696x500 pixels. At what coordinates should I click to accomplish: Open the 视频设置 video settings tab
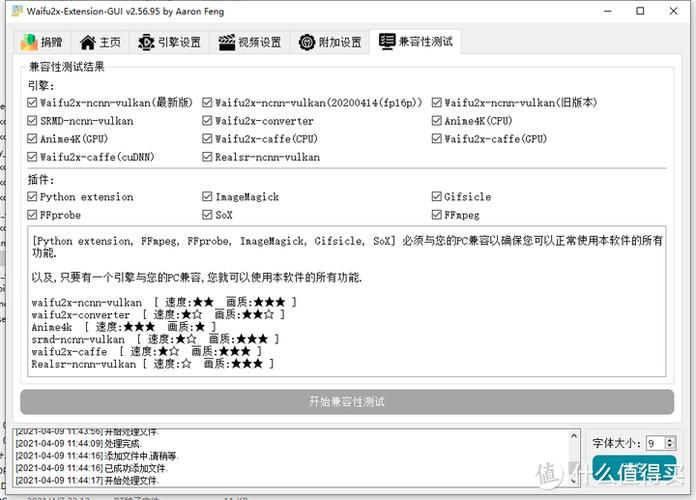[249, 43]
